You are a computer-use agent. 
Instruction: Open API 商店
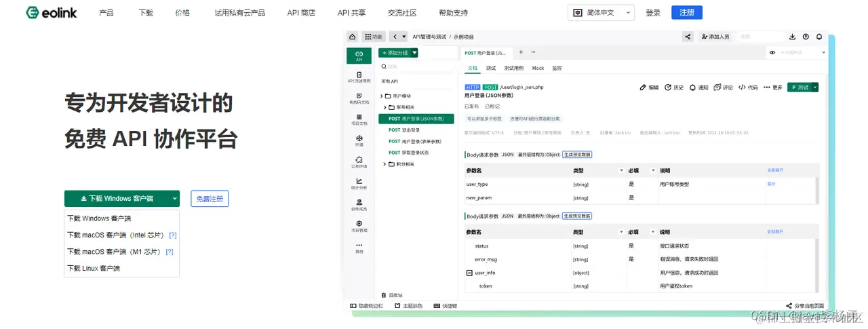coord(301,13)
